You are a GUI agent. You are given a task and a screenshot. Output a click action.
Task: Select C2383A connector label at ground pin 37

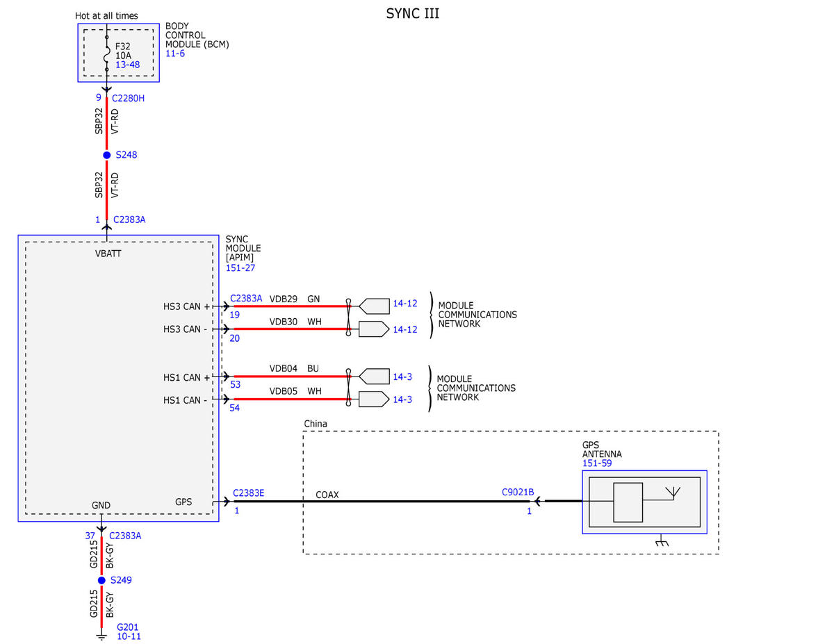(x=126, y=536)
